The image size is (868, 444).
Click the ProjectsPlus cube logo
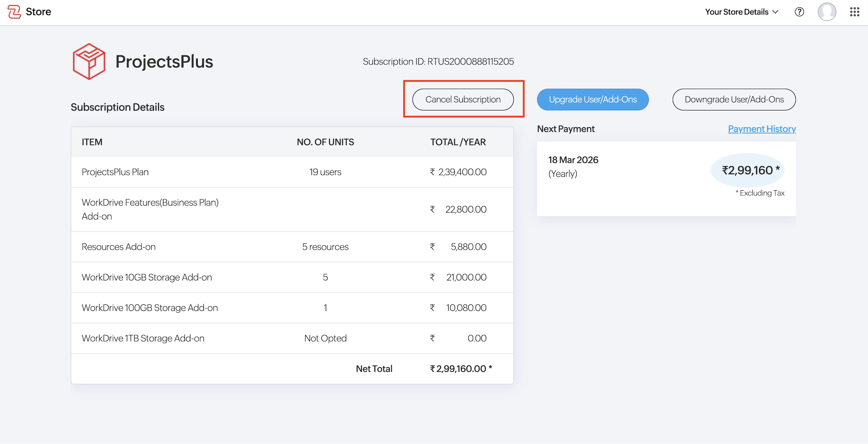pyautogui.click(x=89, y=61)
